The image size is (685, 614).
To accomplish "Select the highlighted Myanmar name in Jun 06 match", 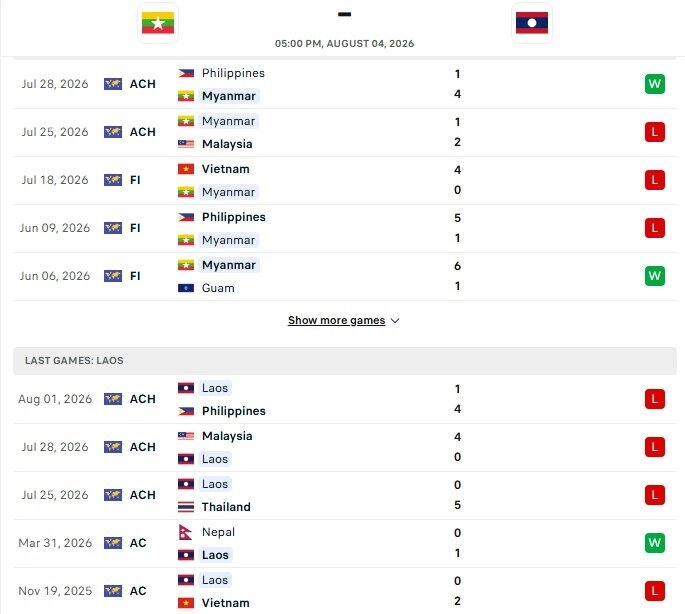I will 228,265.
